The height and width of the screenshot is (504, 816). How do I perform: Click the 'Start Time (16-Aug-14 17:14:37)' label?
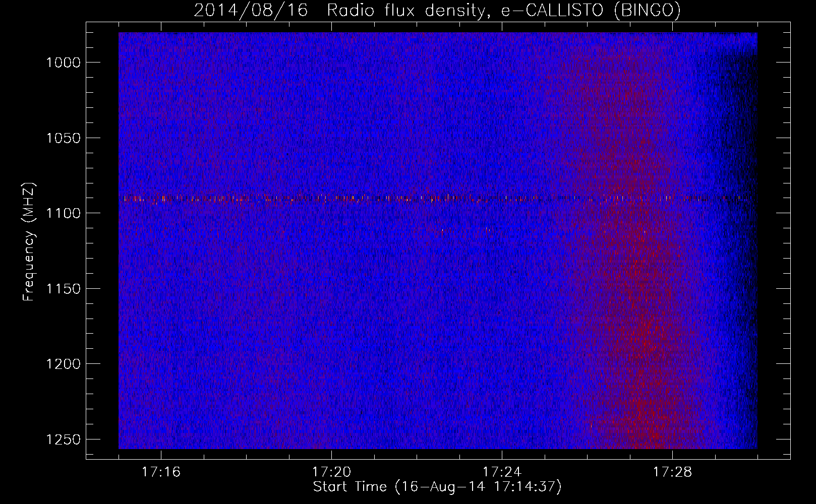437,487
